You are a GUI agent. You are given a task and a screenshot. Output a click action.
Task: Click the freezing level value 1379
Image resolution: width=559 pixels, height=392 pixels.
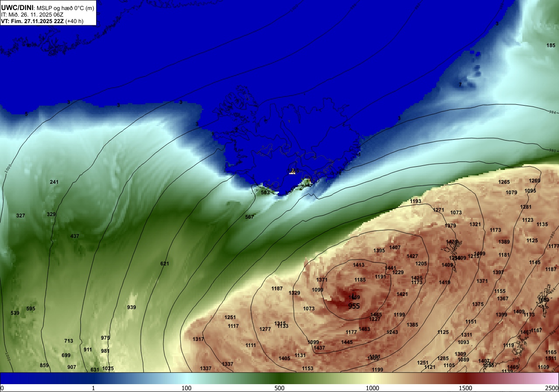click(450, 226)
